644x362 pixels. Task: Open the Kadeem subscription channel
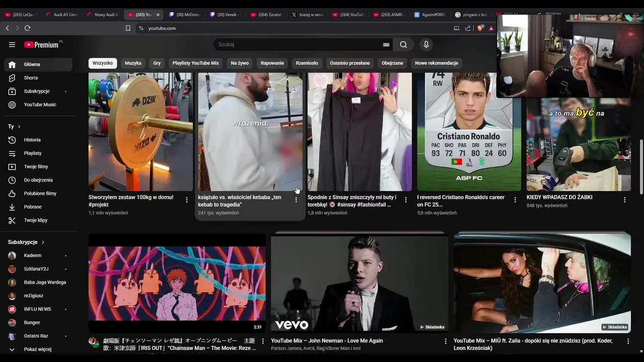click(38, 256)
